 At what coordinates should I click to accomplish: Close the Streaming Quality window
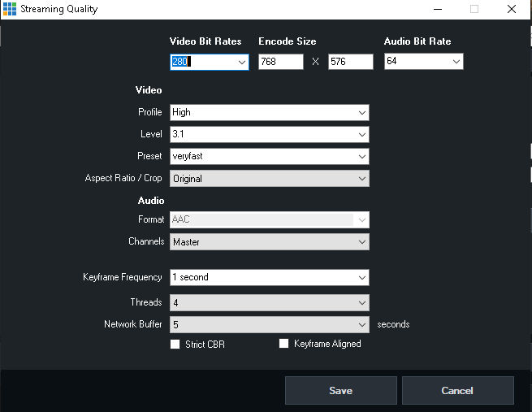[x=511, y=9]
